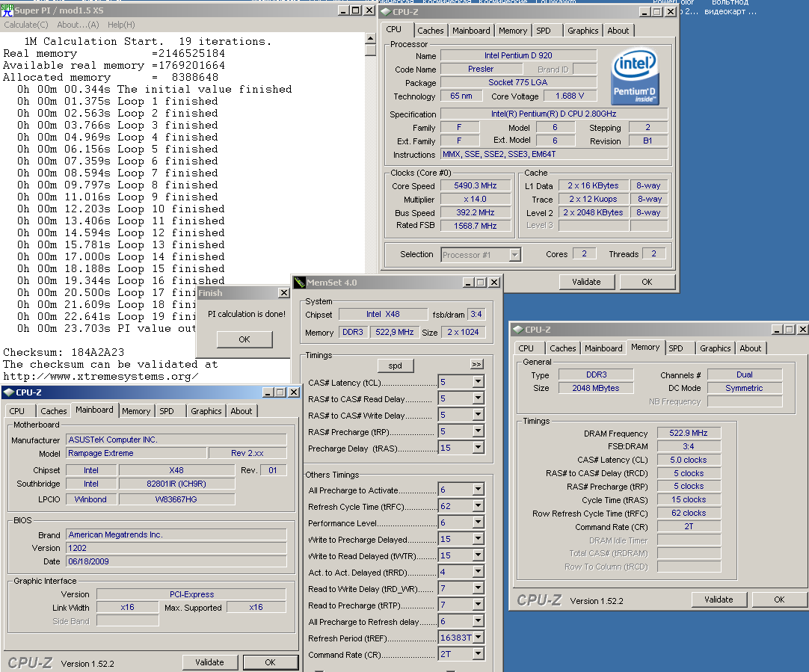809x672 pixels.
Task: Click the Intel X48 chipset field in MemSet
Action: [383, 315]
